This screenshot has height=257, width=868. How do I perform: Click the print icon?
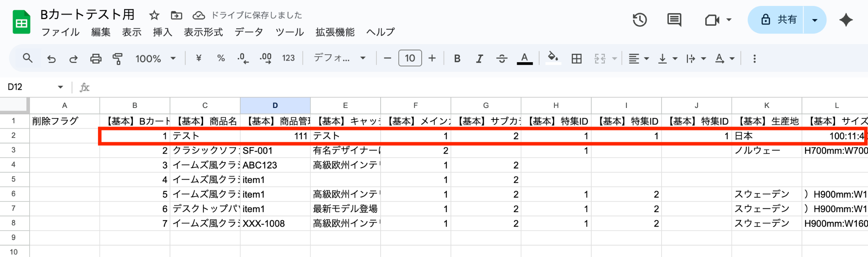coord(96,58)
